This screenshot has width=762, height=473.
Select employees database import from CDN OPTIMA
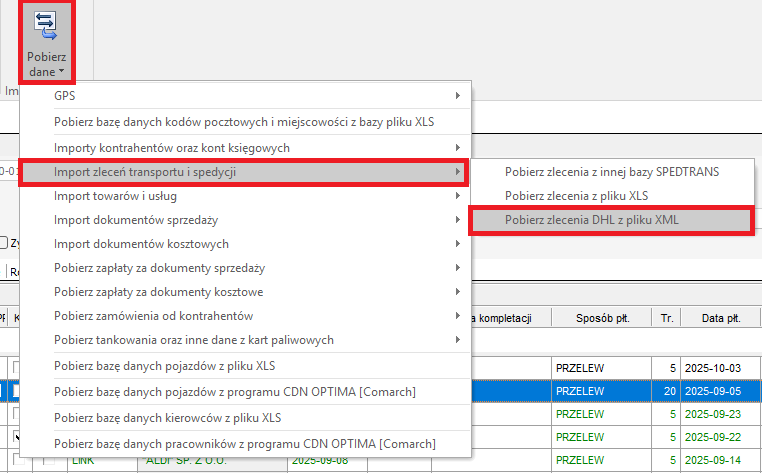pos(245,443)
